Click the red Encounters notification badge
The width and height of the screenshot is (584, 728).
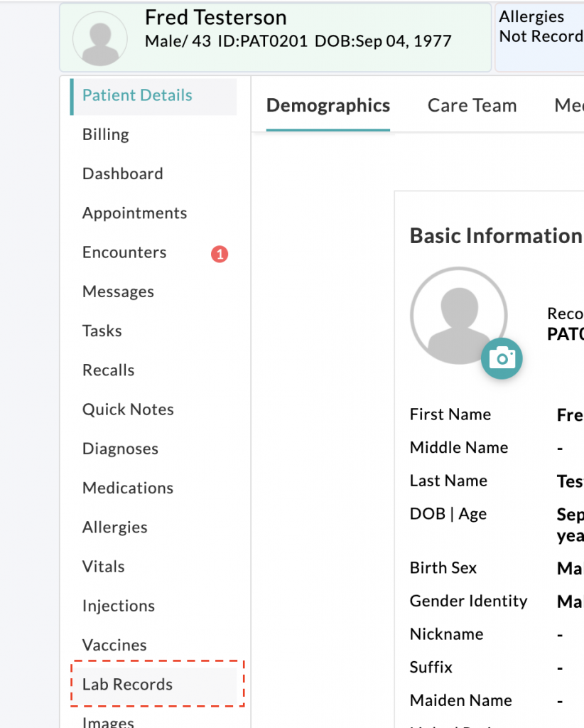pyautogui.click(x=220, y=254)
